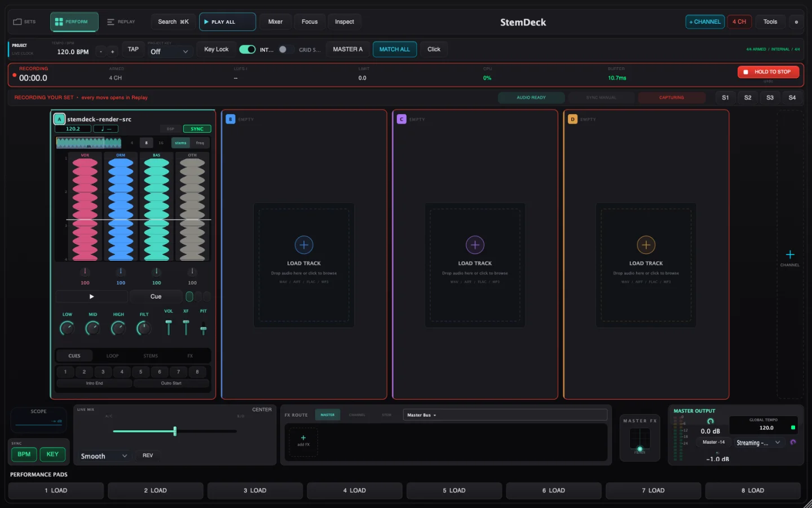Select MASTER A as tempo master
The image size is (812, 508).
[347, 50]
